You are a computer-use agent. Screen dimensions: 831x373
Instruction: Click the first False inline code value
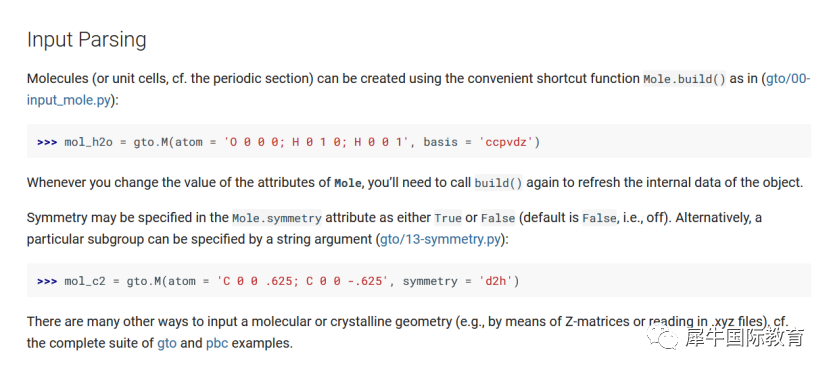click(x=496, y=218)
